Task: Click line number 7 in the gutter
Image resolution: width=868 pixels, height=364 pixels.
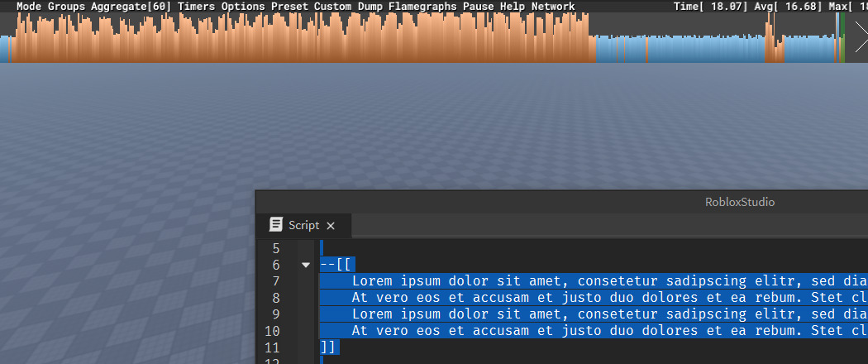Action: click(276, 281)
